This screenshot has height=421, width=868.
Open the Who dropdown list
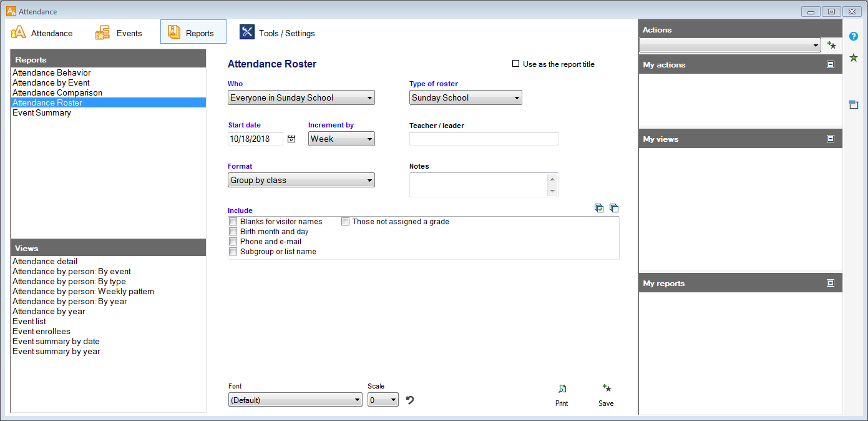(301, 97)
